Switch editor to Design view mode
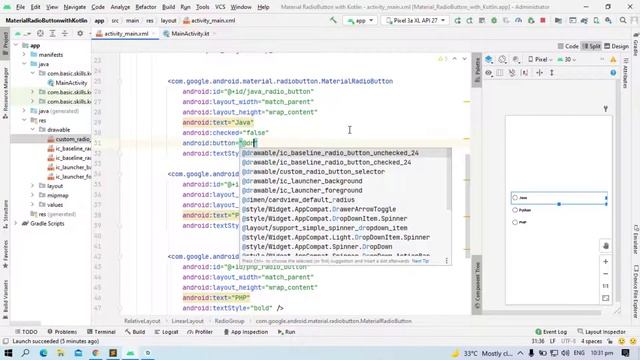Viewport: 640px width, 360px height. pyautogui.click(x=616, y=47)
